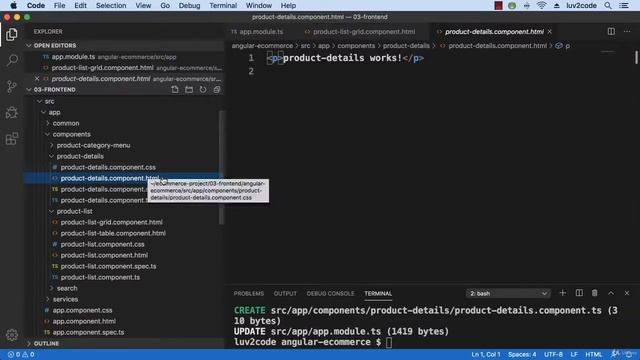Screen dimensions: 640x360
Task: Click the Explorer vertical scrollbar
Action: (222, 167)
